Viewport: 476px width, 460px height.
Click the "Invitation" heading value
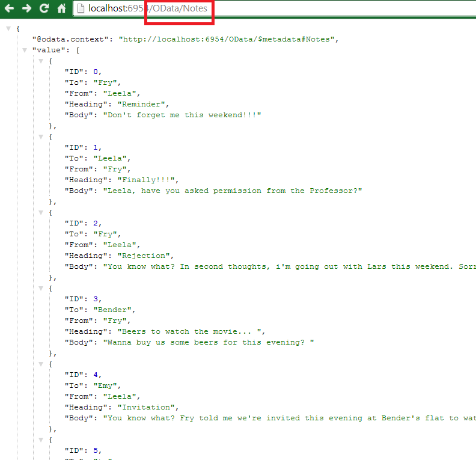pos(146,408)
